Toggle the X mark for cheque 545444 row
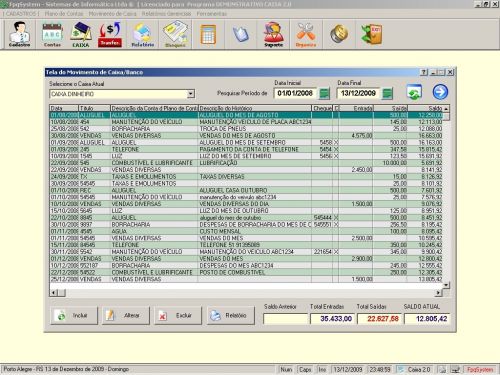 [336, 218]
